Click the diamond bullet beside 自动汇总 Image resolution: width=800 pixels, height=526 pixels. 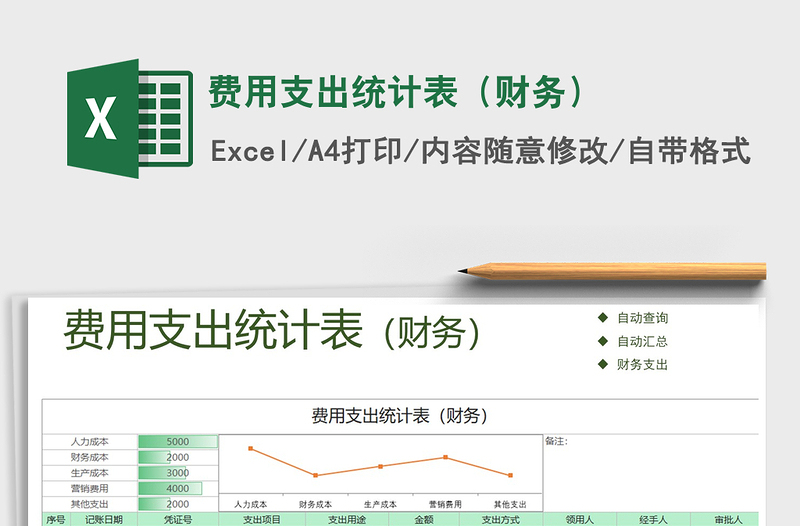603,340
